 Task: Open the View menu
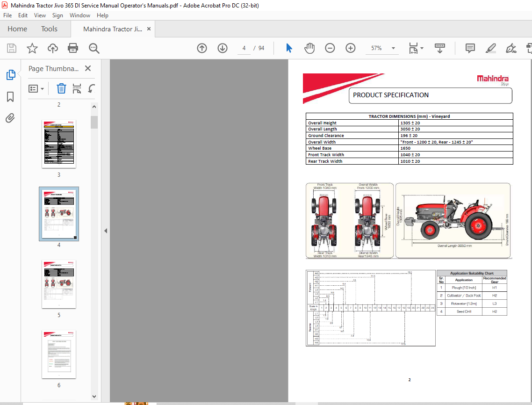point(40,15)
